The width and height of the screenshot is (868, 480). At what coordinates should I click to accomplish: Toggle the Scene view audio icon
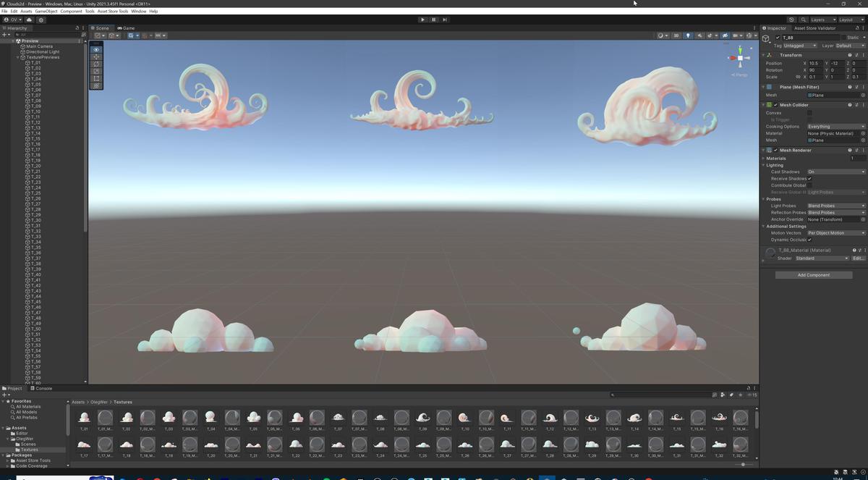(699, 35)
